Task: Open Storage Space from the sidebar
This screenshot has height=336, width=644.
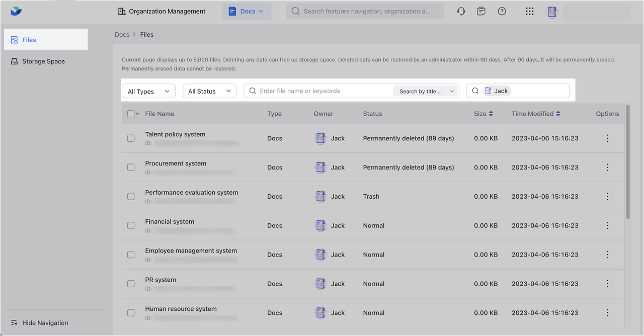Action: 43,61
